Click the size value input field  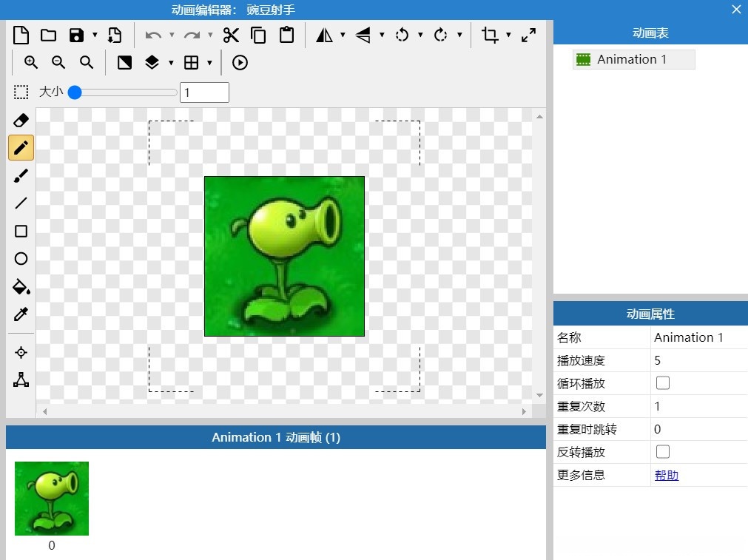(204, 92)
